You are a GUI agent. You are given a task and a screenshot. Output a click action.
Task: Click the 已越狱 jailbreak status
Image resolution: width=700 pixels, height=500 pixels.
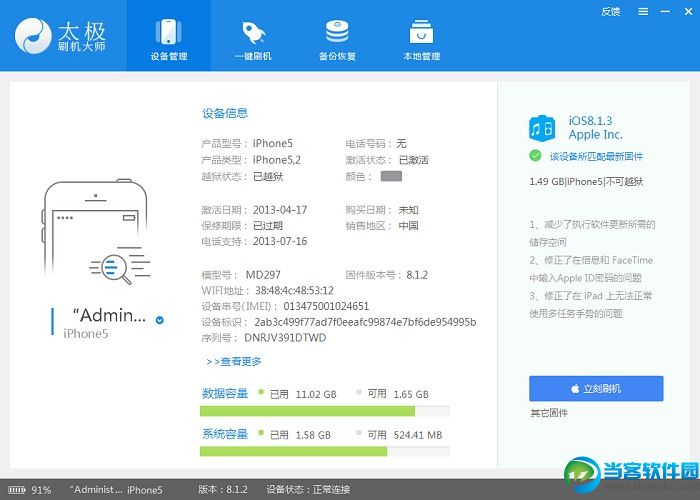point(268,176)
